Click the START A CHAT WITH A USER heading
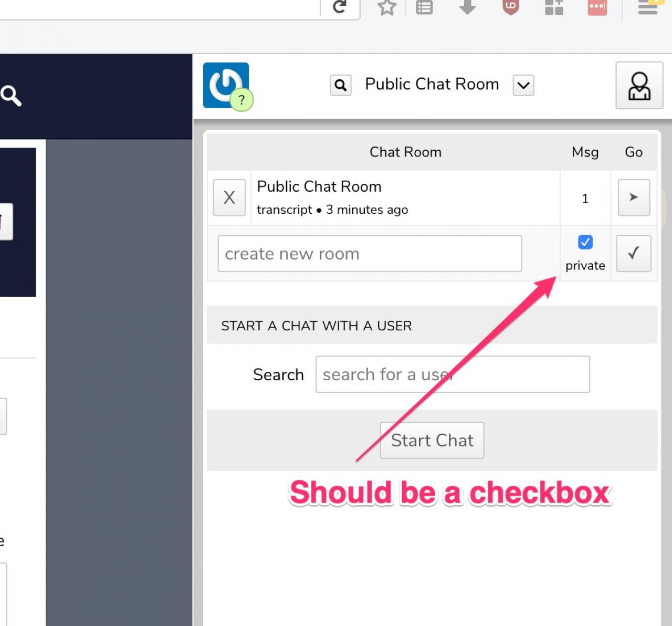The height and width of the screenshot is (626, 672). tap(317, 326)
